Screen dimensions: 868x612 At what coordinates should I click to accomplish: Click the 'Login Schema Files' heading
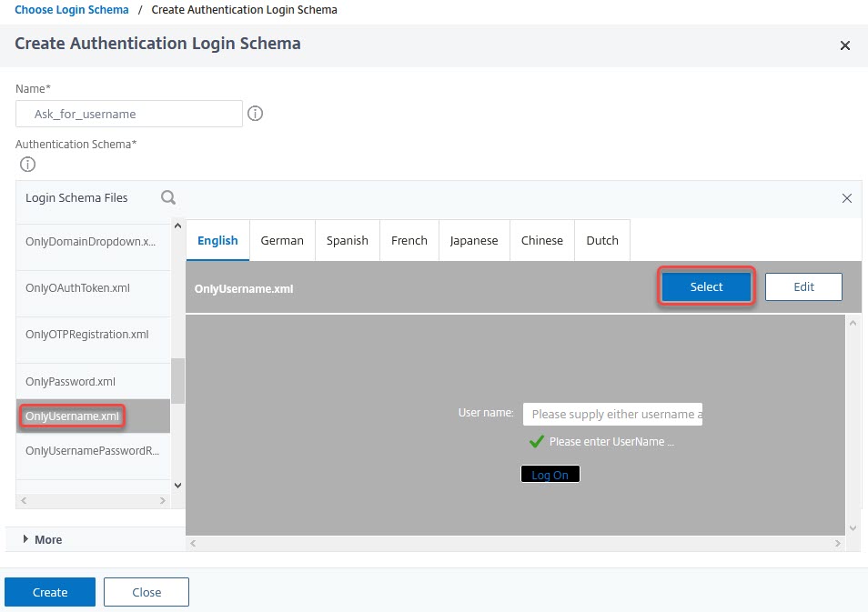tap(76, 198)
